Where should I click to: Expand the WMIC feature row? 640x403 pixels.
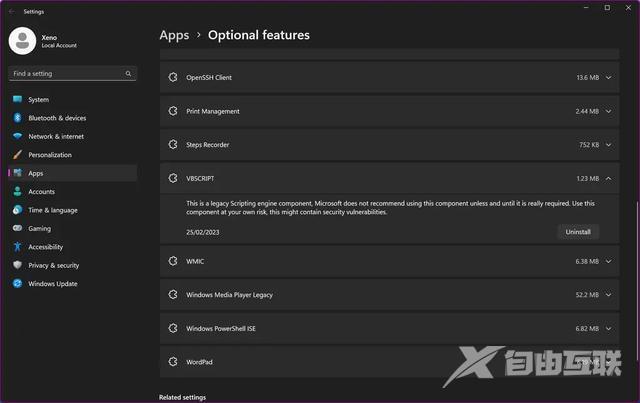(608, 261)
